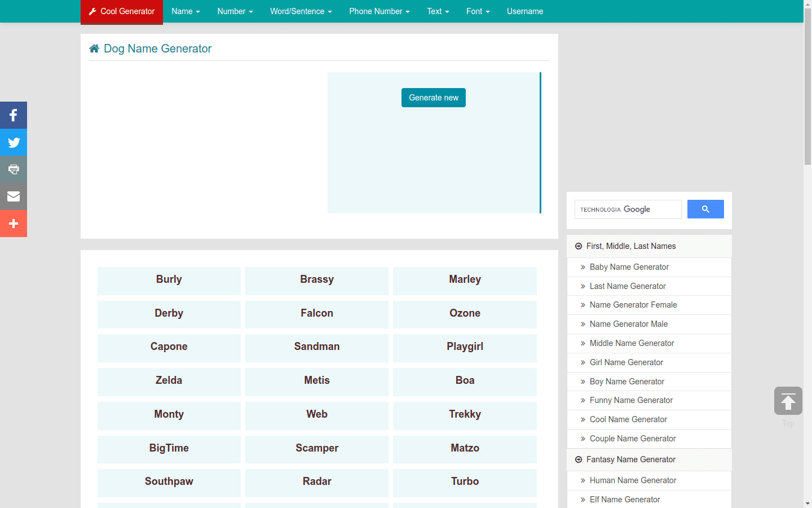The height and width of the screenshot is (508, 812).
Task: Click inside the Google search input field
Action: 628,209
